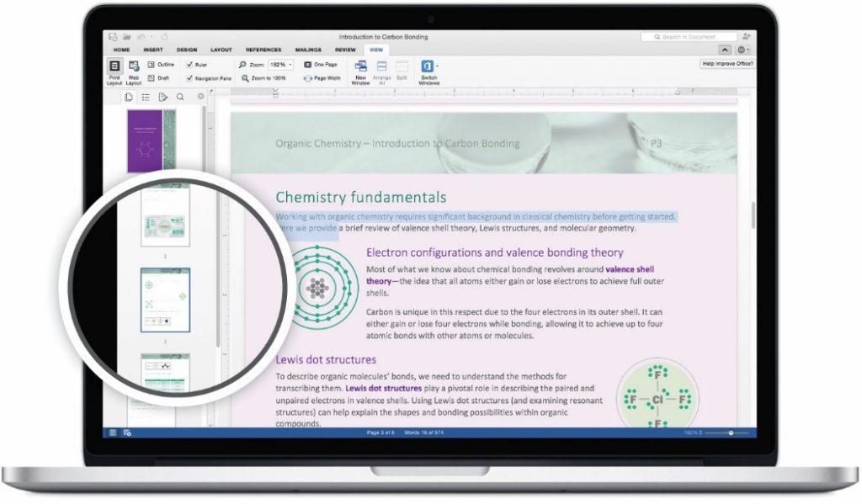Open the Zoom percentage dropdown
Image resolution: width=862 pixels, height=504 pixels.
290,63
